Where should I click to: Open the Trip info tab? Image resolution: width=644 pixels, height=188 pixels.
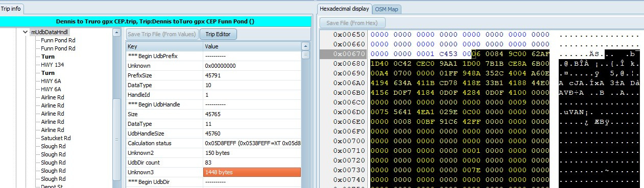pyautogui.click(x=11, y=9)
